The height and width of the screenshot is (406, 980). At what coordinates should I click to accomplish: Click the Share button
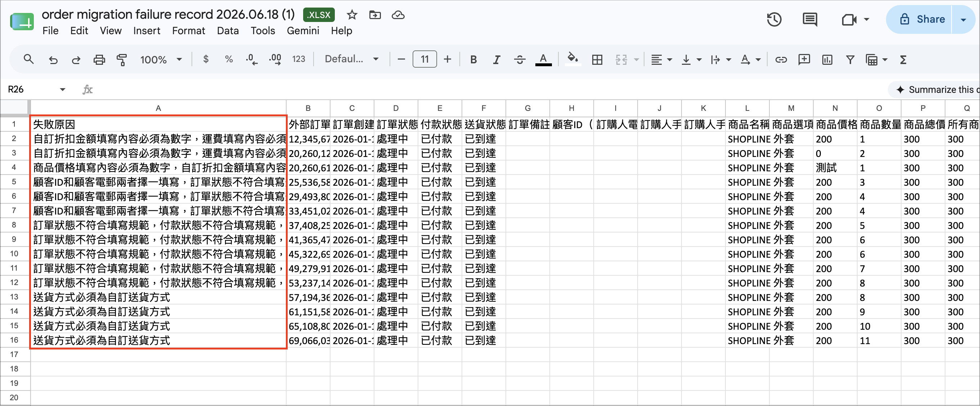[x=919, y=19]
